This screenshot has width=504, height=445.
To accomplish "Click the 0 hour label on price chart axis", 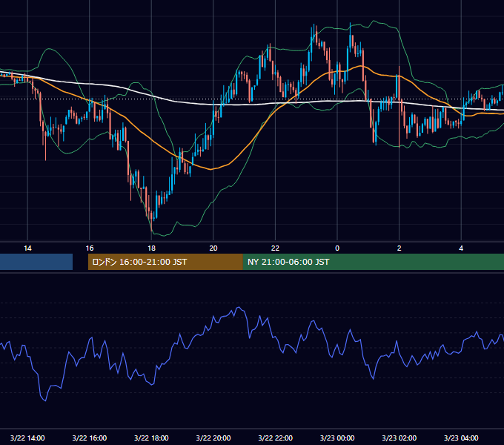I will [x=337, y=248].
